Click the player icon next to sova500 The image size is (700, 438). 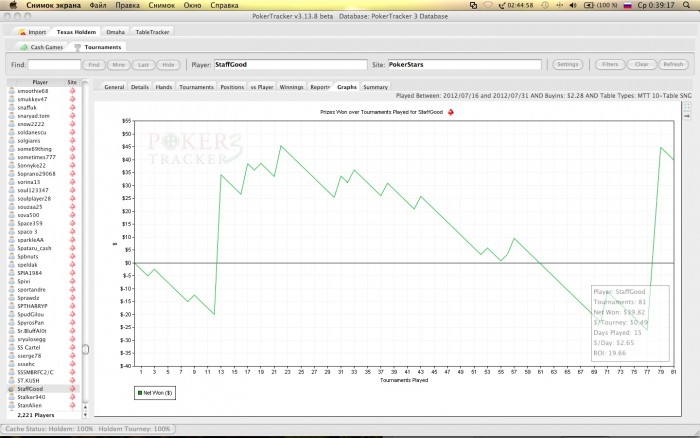tap(12, 215)
